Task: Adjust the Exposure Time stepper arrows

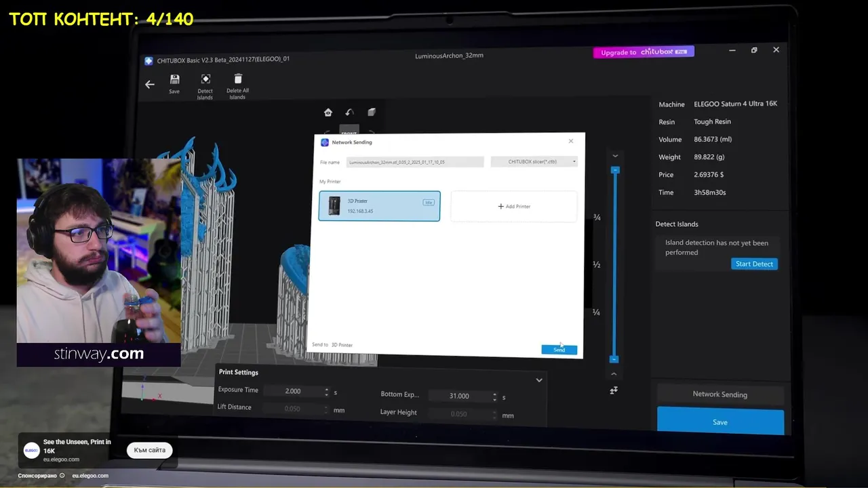Action: (327, 392)
